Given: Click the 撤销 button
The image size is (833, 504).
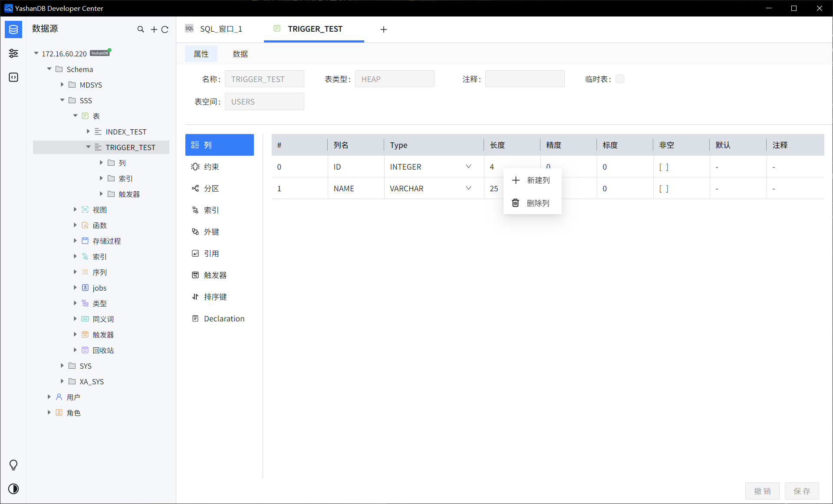Looking at the screenshot, I should coord(762,491).
